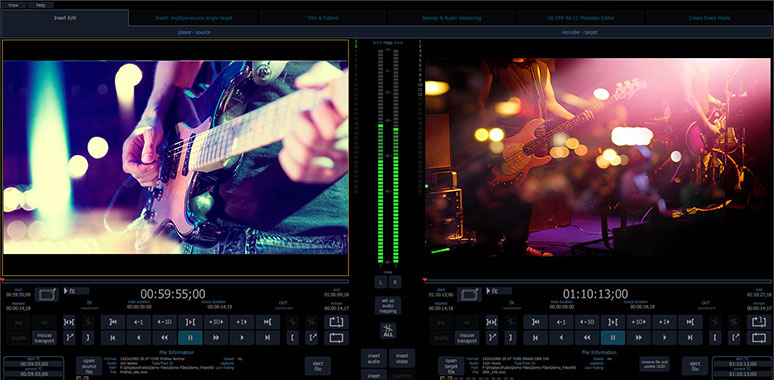This screenshot has height=380, width=774.
Task: Toggle loop playback on target recorder
Action: click(759, 338)
